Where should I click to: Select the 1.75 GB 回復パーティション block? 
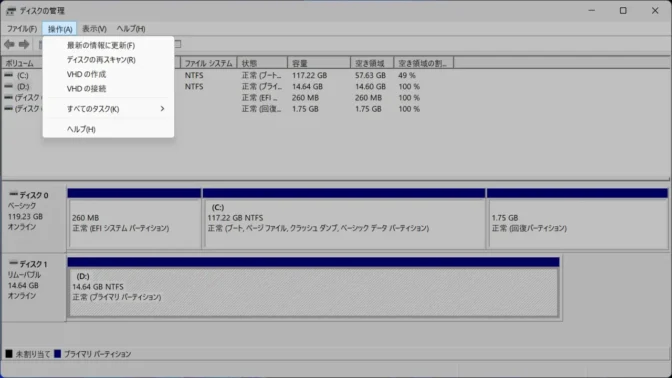click(577, 219)
